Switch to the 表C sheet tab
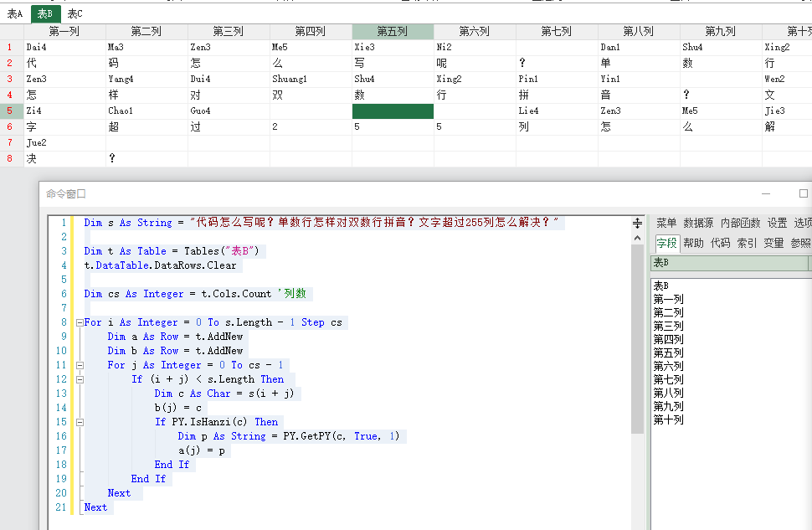812x530 pixels. (x=75, y=14)
